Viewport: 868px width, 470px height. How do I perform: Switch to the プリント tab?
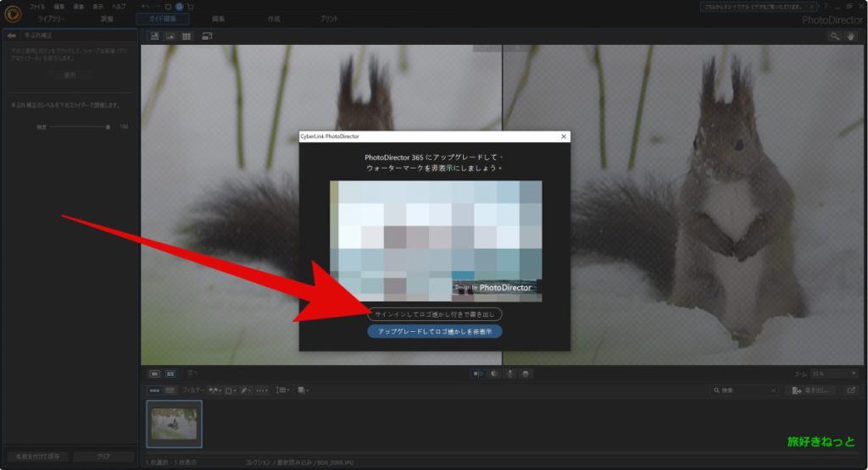(x=329, y=19)
